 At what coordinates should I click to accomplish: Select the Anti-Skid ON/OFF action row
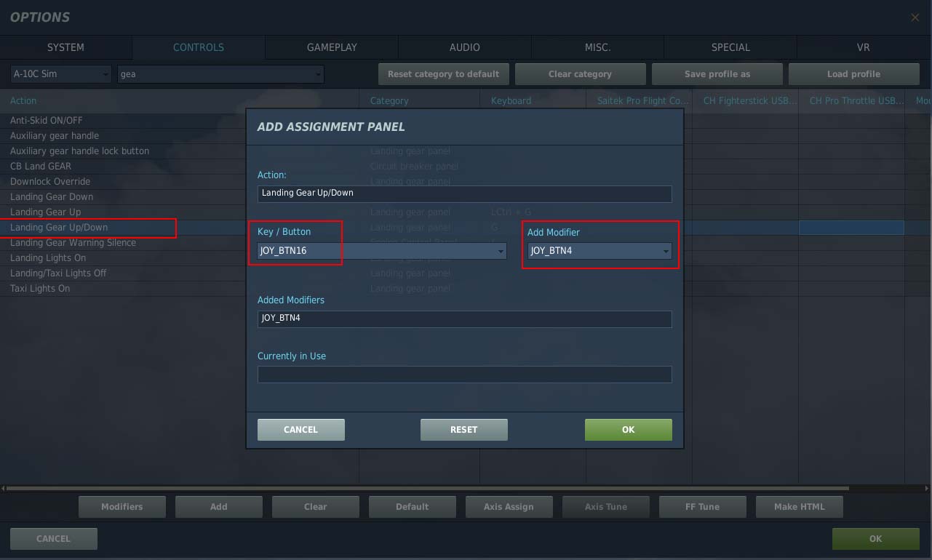(x=124, y=121)
